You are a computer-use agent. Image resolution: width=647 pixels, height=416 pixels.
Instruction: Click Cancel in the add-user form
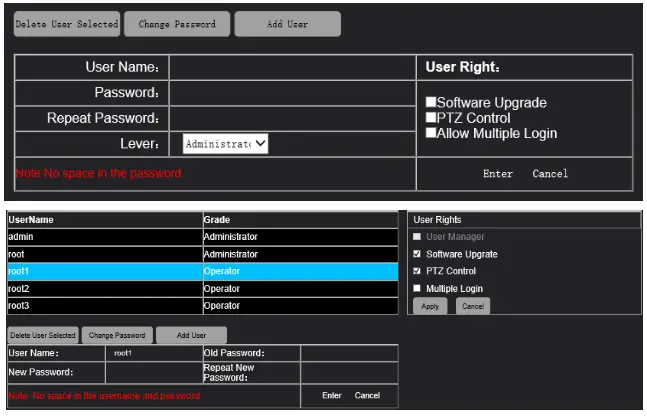tap(550, 174)
